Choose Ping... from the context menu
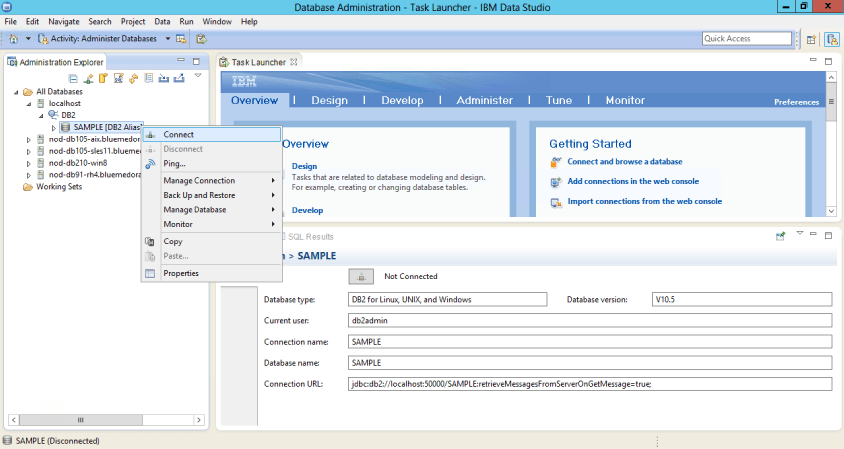This screenshot has height=449, width=844. click(x=212, y=164)
